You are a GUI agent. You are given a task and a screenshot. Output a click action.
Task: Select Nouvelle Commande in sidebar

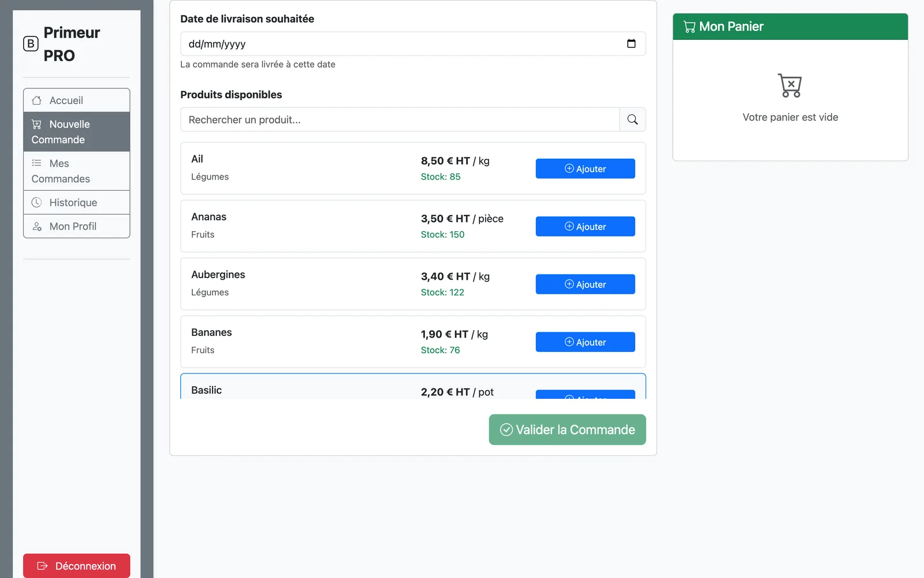click(76, 132)
